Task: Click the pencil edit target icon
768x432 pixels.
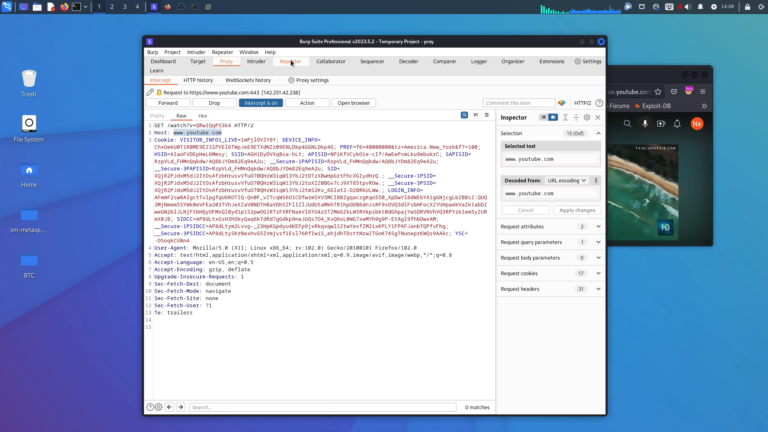Action: click(150, 92)
